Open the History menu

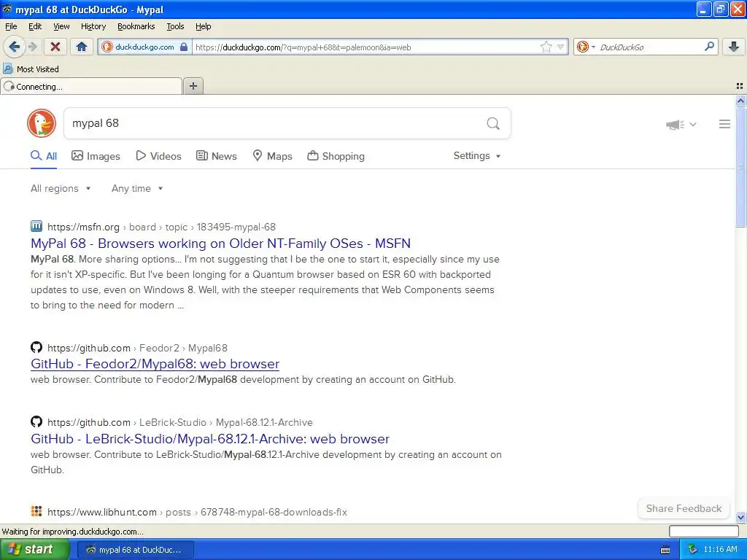[x=93, y=26]
